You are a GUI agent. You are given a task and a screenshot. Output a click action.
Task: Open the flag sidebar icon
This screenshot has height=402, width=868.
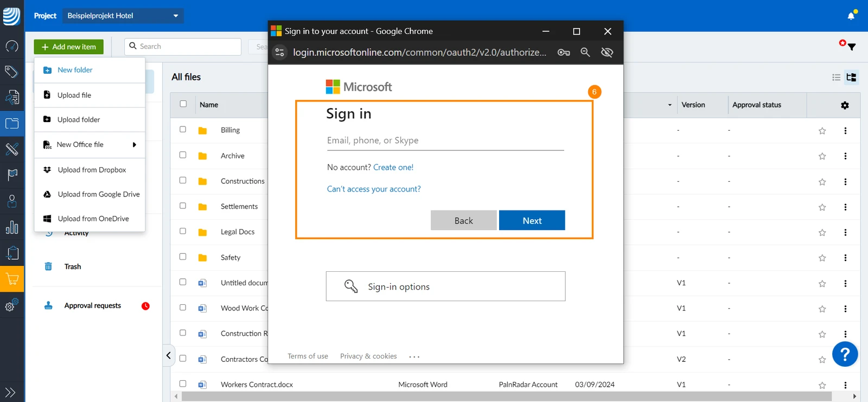[x=12, y=175]
